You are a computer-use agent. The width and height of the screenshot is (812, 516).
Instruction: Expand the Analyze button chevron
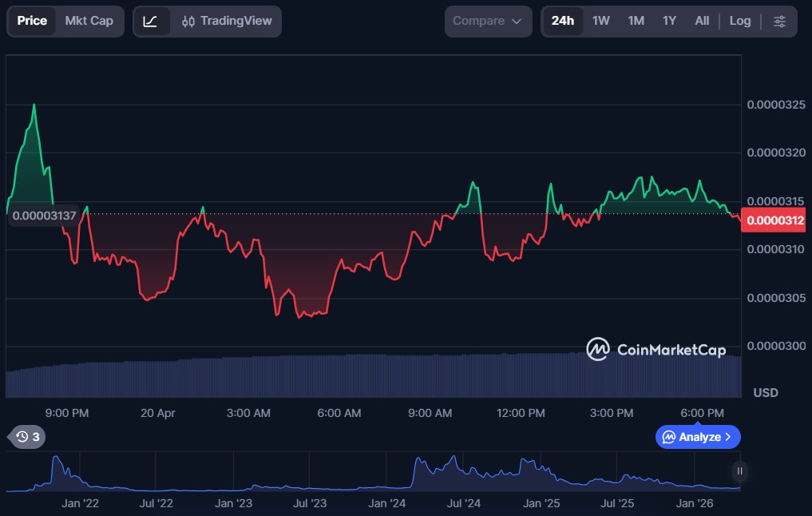(x=728, y=437)
